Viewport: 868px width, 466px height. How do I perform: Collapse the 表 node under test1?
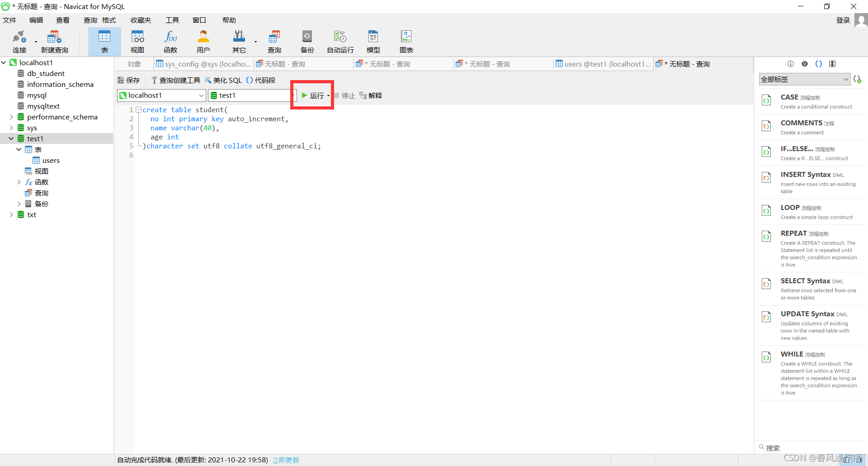point(19,149)
